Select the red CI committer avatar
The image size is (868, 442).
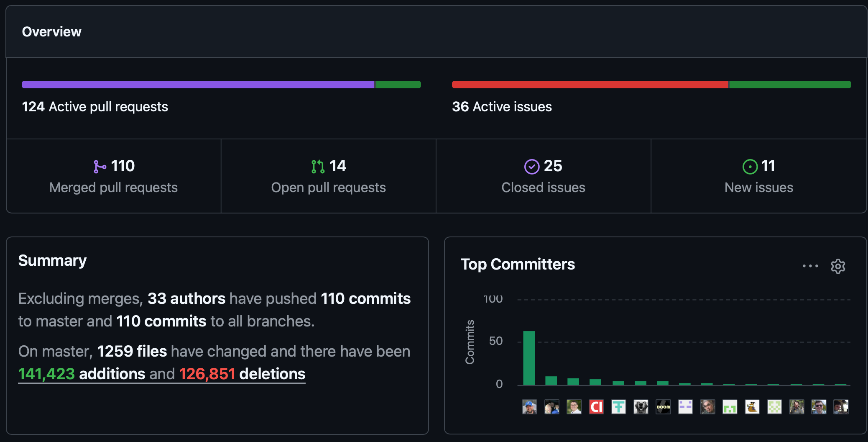[596, 407]
